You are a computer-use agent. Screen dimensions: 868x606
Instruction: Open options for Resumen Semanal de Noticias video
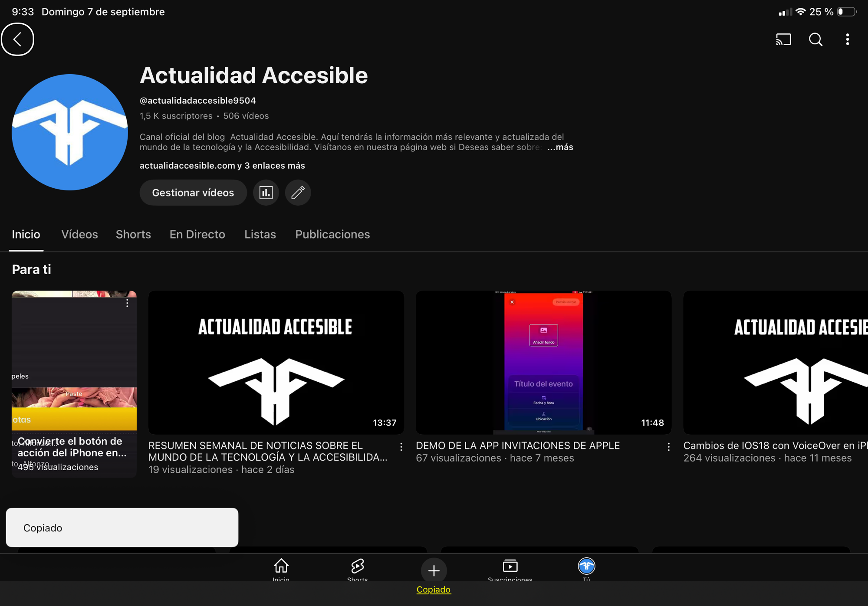coord(401,446)
